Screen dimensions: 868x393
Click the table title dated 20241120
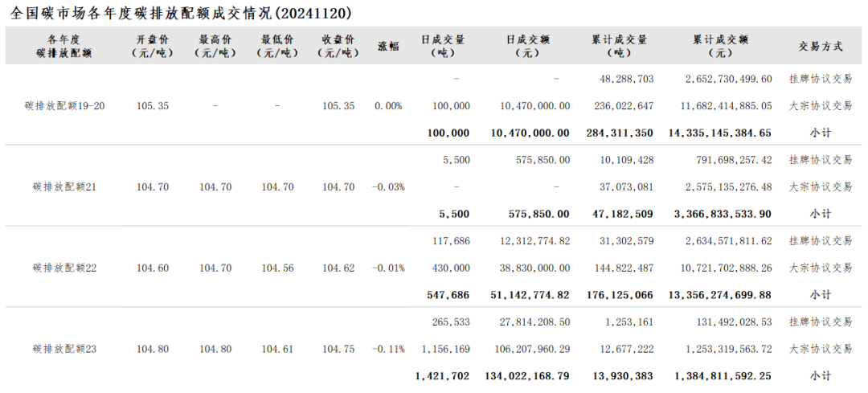click(x=182, y=14)
